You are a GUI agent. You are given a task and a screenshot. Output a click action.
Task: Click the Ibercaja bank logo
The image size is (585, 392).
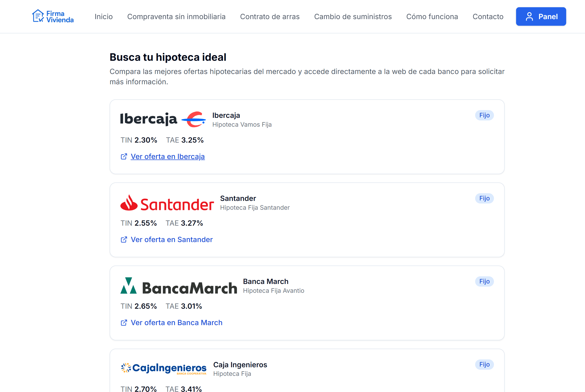[163, 119]
